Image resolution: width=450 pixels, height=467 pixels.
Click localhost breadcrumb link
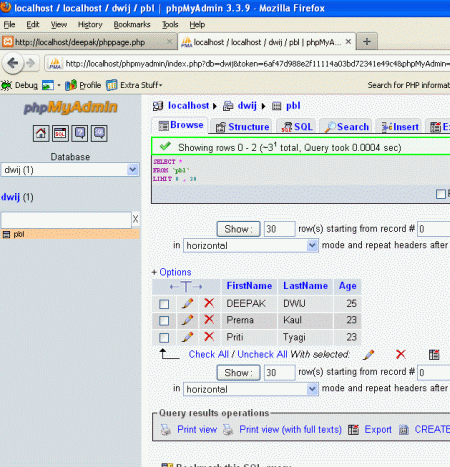click(188, 106)
